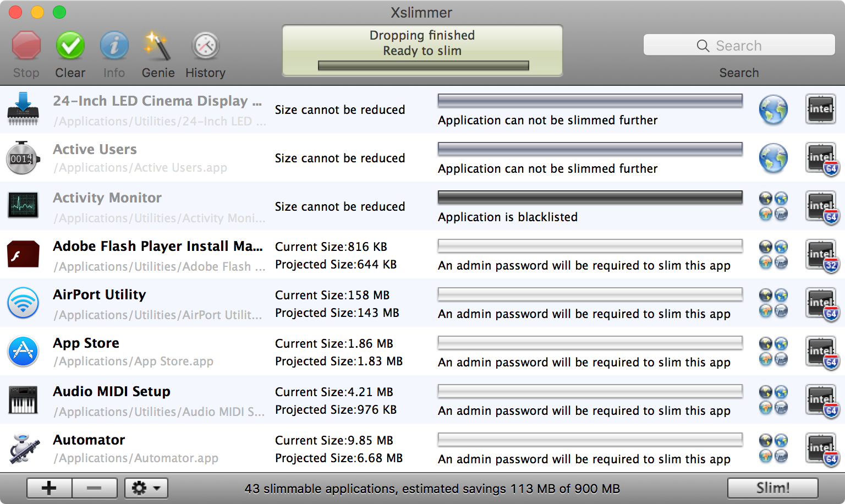
Task: Click the languages globe icon for Active Users
Action: click(x=773, y=158)
